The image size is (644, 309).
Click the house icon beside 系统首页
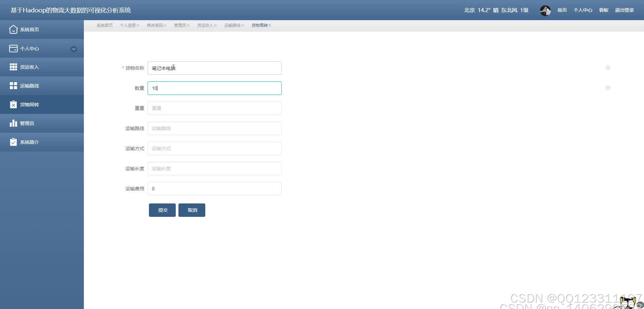point(13,29)
